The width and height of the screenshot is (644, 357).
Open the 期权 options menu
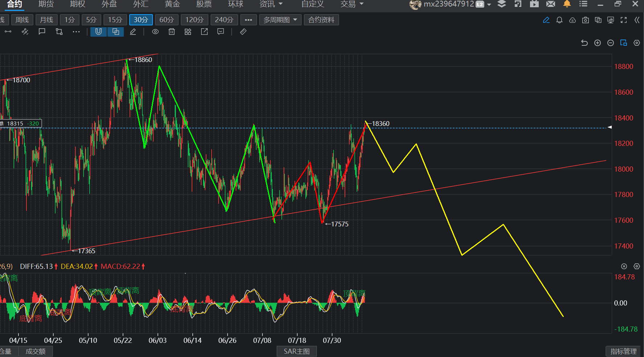(78, 4)
